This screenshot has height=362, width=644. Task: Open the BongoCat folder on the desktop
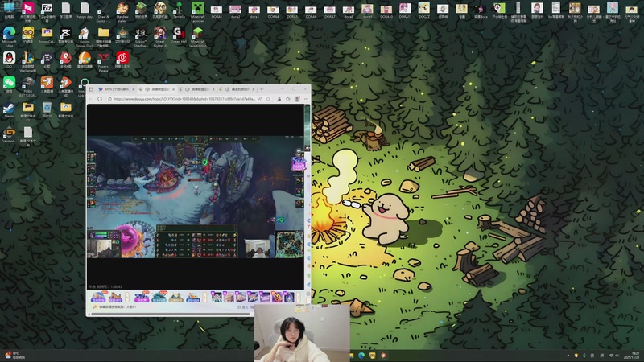[47, 36]
